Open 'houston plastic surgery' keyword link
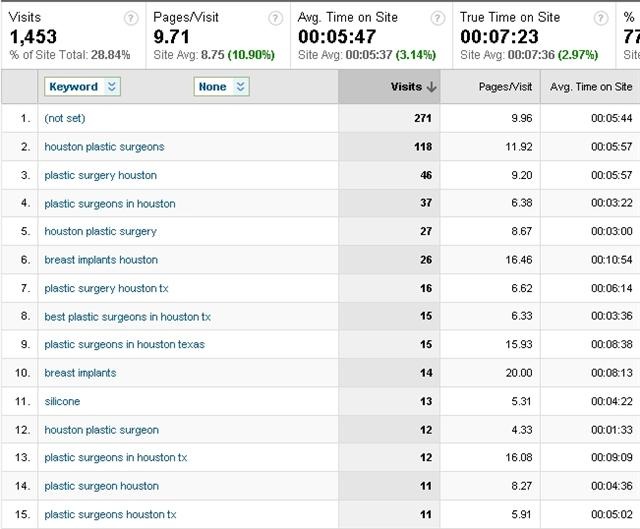This screenshot has height=529, width=640. click(100, 231)
